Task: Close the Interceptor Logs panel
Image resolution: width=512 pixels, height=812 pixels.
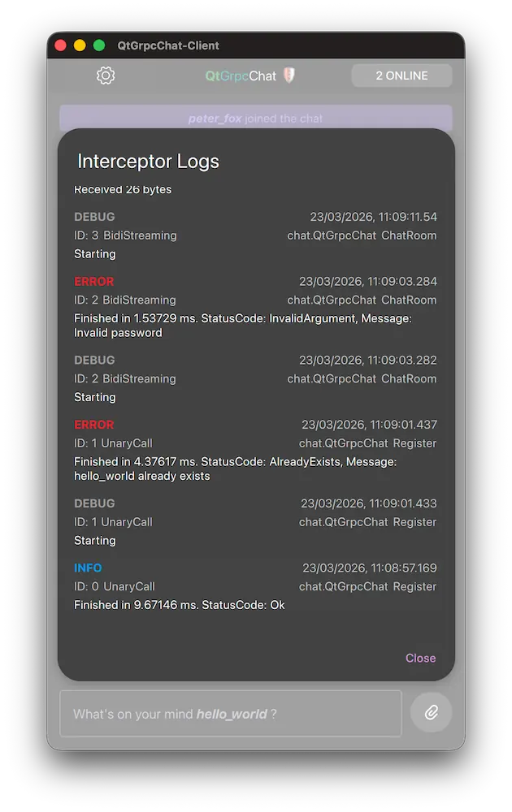Action: (420, 658)
